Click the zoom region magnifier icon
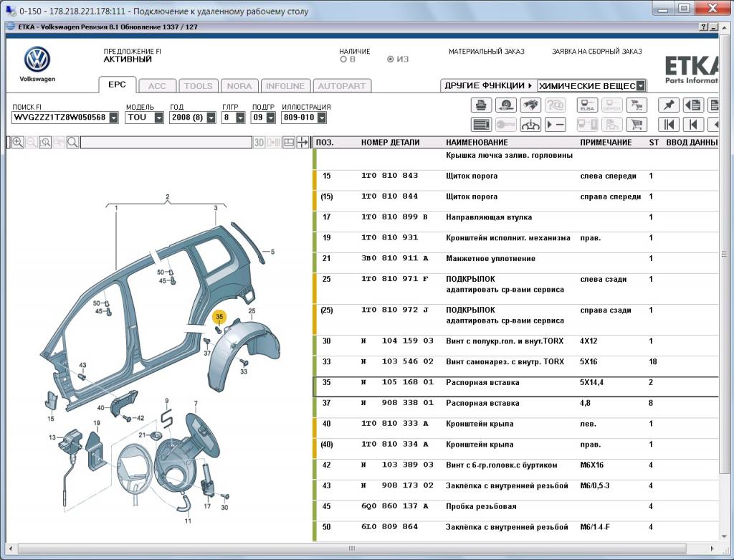The image size is (734, 560). tap(45, 143)
